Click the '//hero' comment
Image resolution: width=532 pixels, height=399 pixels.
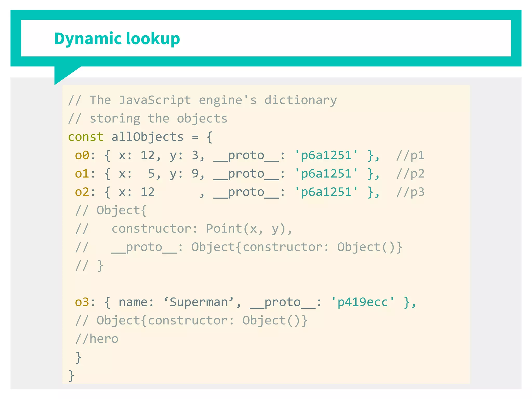[97, 339]
